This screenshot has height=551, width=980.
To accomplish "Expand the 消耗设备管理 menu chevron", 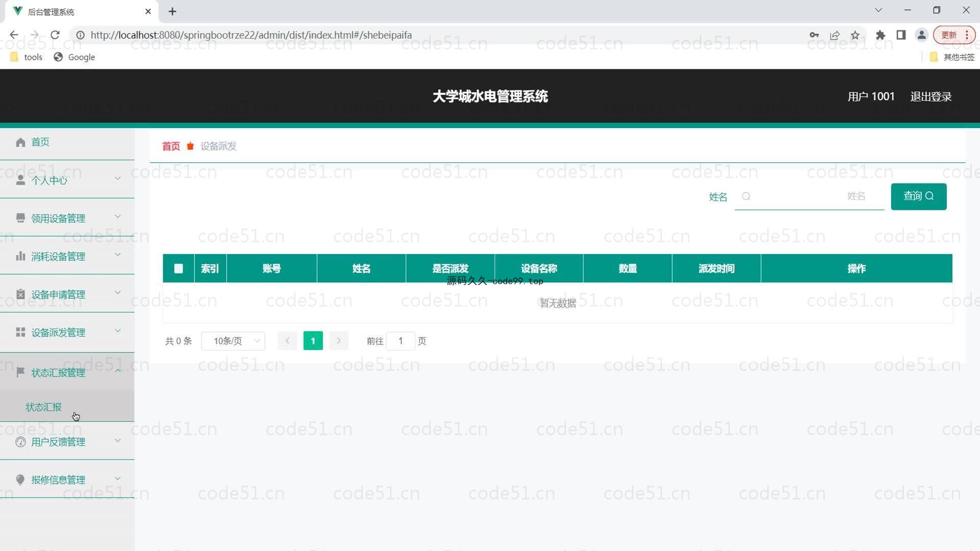I will 118,255.
